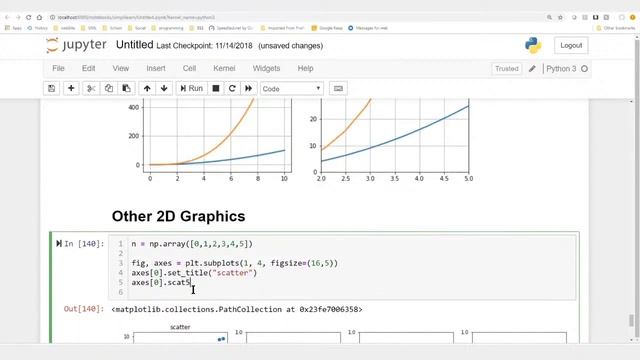This screenshot has width=640, height=360.
Task: Click the Jupyter logo
Action: coord(76,45)
